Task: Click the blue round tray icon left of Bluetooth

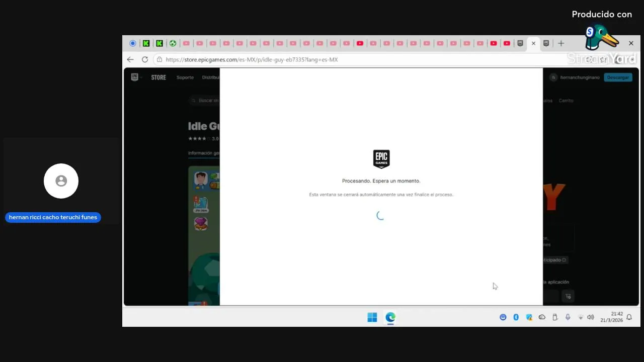Action: coord(503,317)
